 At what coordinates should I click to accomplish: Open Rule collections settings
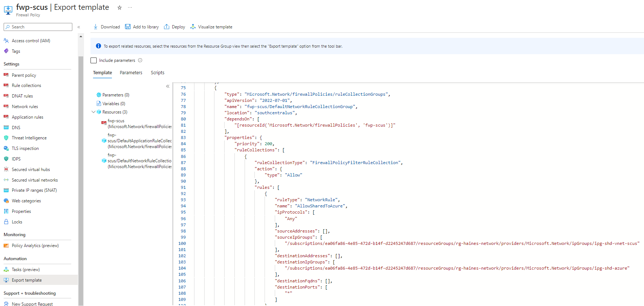[x=27, y=86]
